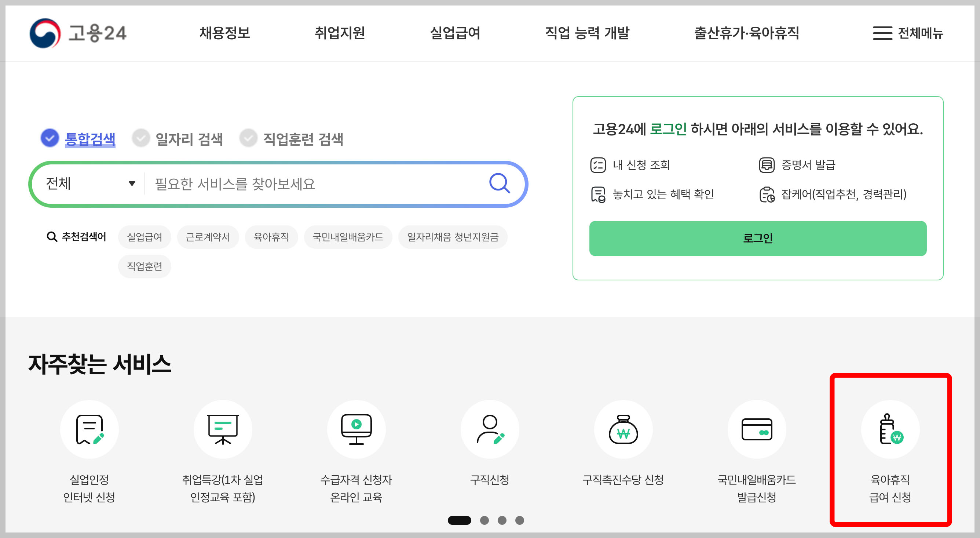Select the 국민내일배움카드 recommended keyword
The image size is (980, 538).
point(348,237)
